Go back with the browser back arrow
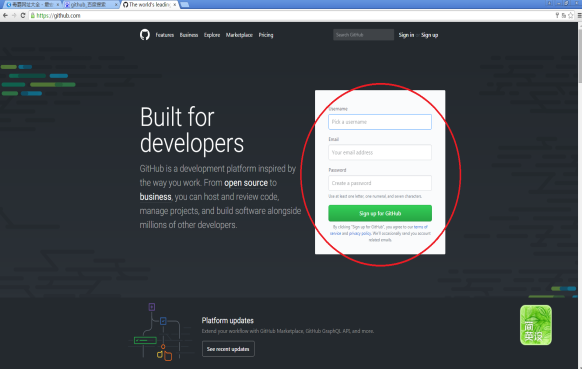This screenshot has width=583, height=370. 5,15
